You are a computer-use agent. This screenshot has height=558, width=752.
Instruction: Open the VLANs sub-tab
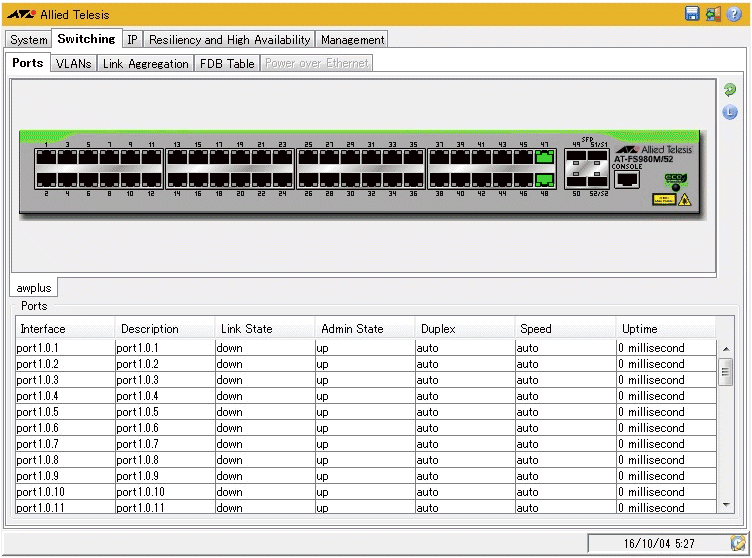click(x=73, y=63)
